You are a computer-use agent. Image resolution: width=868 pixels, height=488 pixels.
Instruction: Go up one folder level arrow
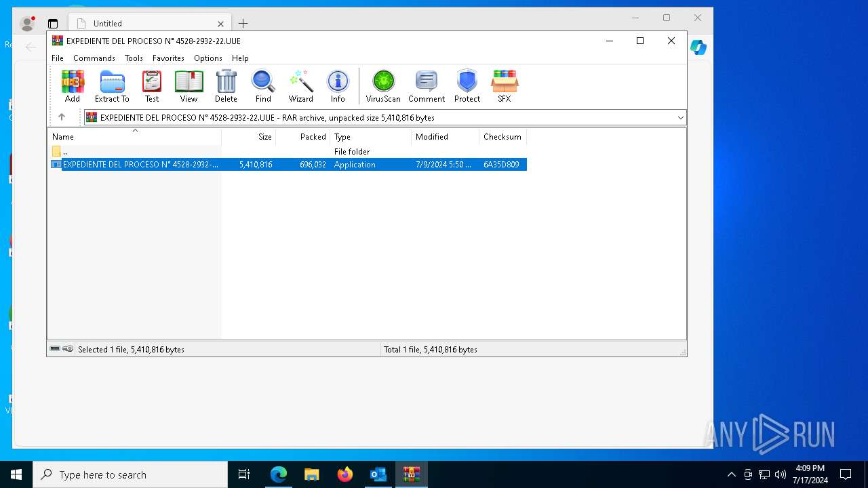pos(62,117)
